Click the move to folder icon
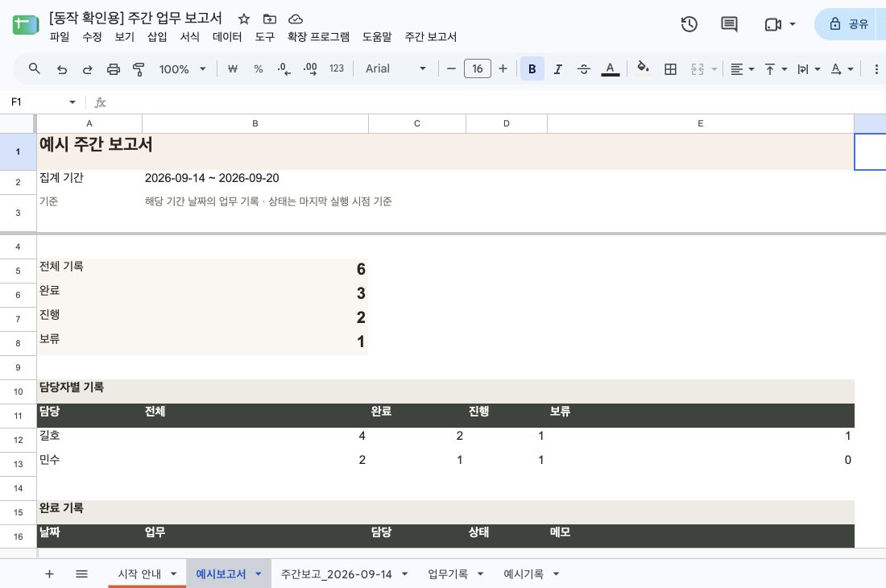 tap(270, 19)
